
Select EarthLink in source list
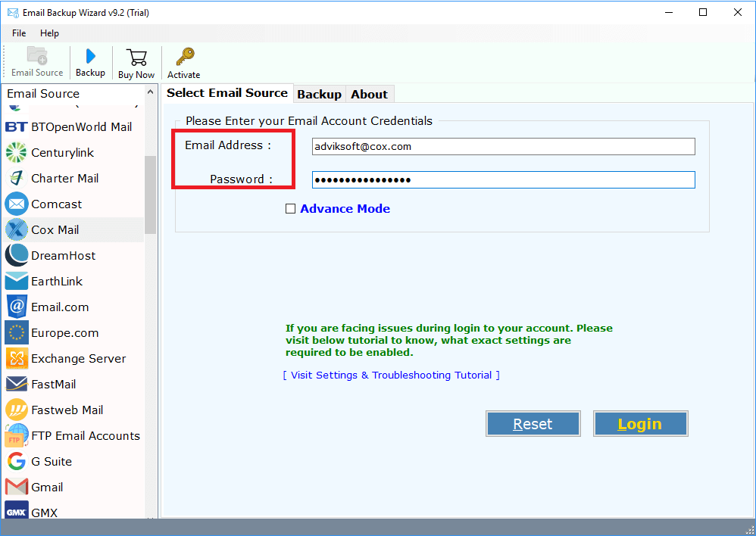tap(73, 281)
